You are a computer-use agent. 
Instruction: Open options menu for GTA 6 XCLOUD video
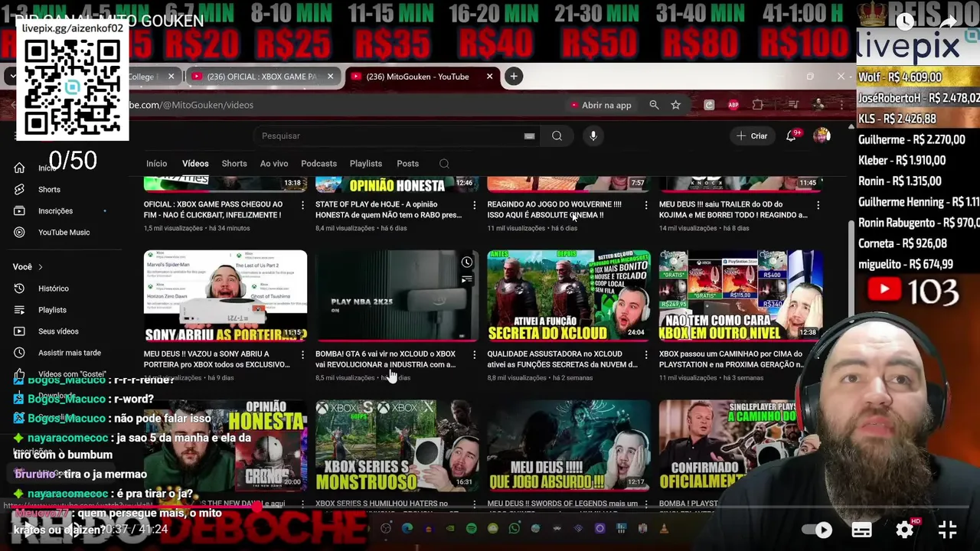coord(474,354)
